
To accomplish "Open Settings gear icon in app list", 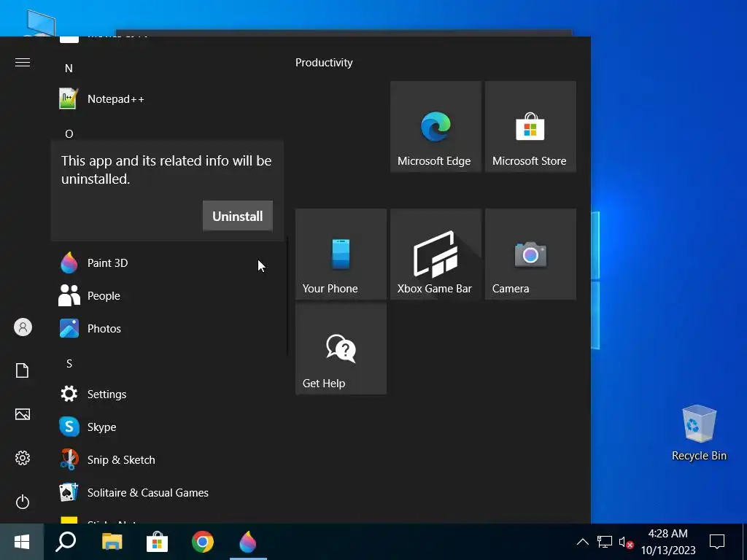I will (69, 394).
